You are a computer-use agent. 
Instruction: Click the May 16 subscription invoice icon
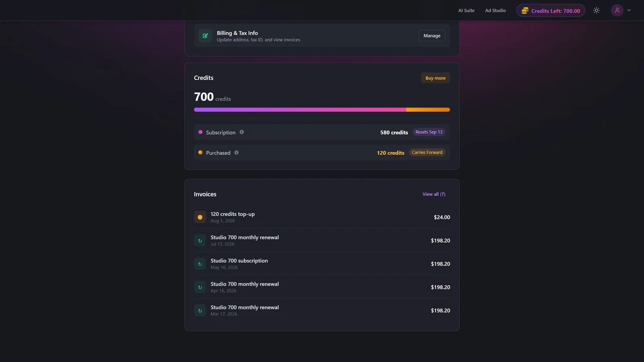click(200, 264)
